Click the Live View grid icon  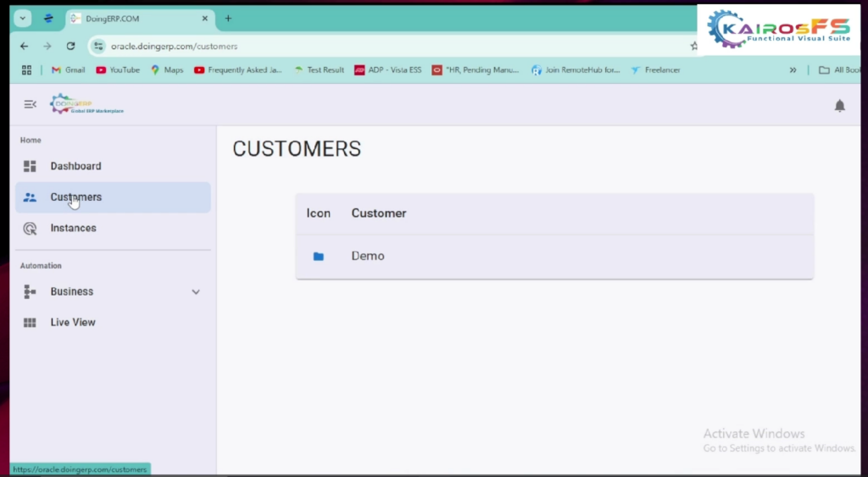(x=30, y=323)
